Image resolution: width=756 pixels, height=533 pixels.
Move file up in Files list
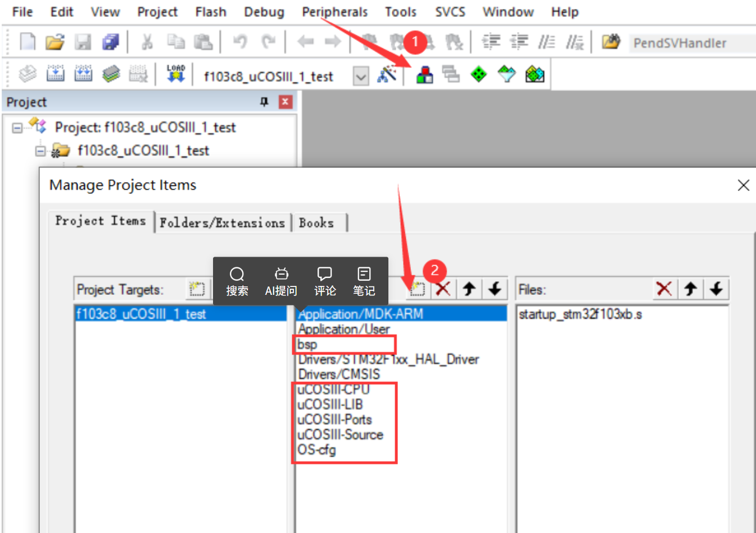[x=690, y=289]
